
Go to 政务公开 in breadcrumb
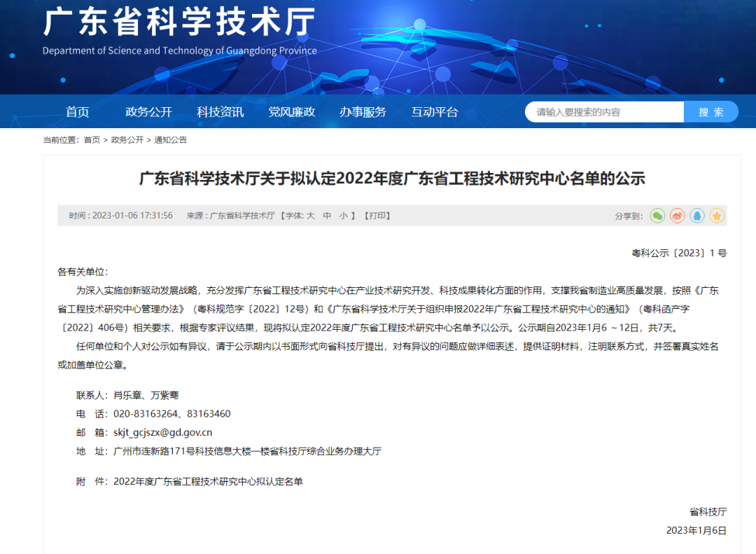(127, 140)
